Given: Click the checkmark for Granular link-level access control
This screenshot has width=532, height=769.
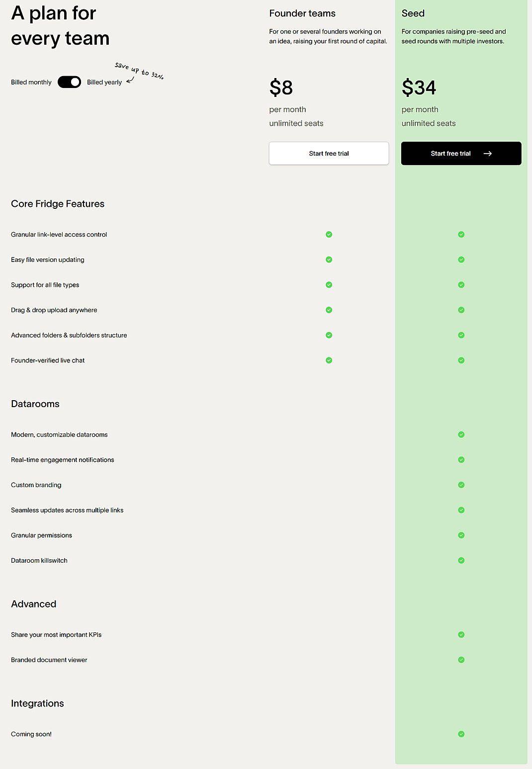Looking at the screenshot, I should pyautogui.click(x=328, y=234).
